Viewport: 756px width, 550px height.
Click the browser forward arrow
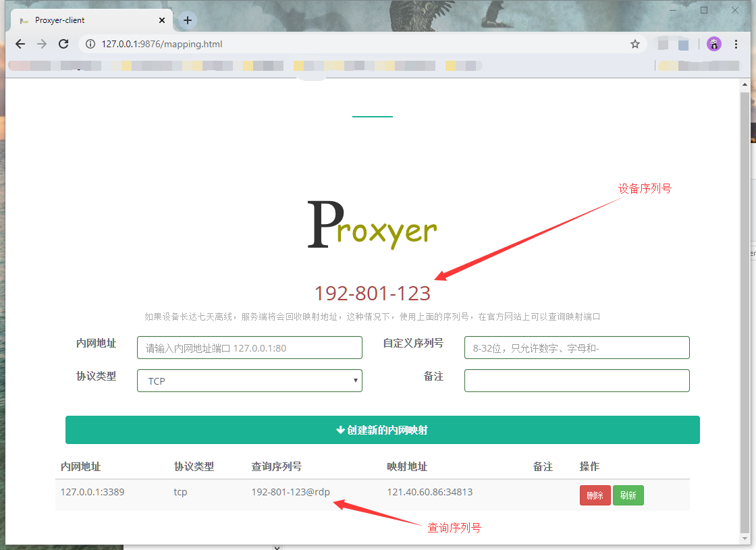coord(42,44)
